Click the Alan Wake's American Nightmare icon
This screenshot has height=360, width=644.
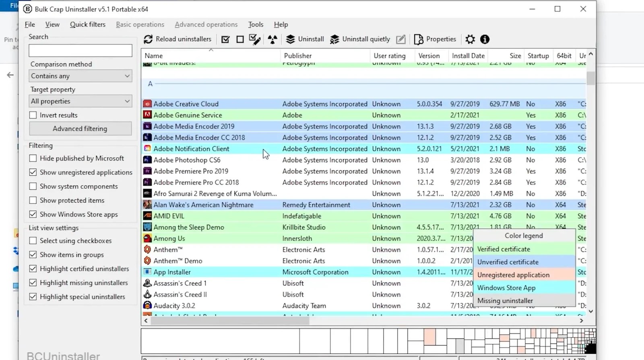[x=147, y=205]
